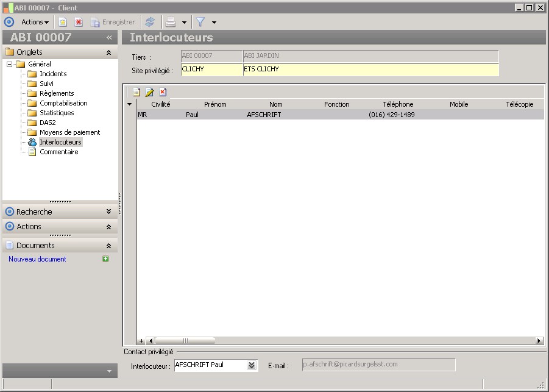Open the Comptabilisation tree entry

63,103
